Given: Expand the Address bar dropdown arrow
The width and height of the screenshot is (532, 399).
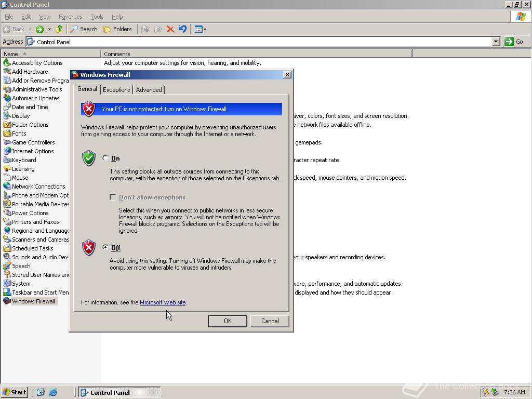Looking at the screenshot, I should click(496, 42).
